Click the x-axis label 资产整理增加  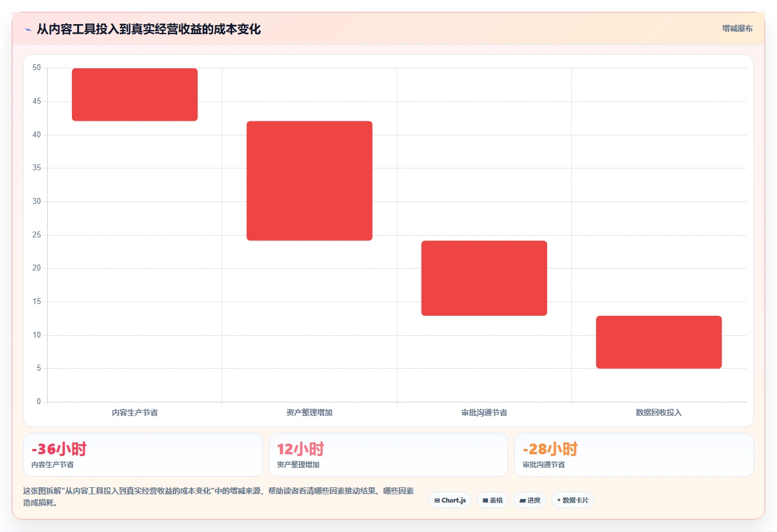tap(310, 412)
